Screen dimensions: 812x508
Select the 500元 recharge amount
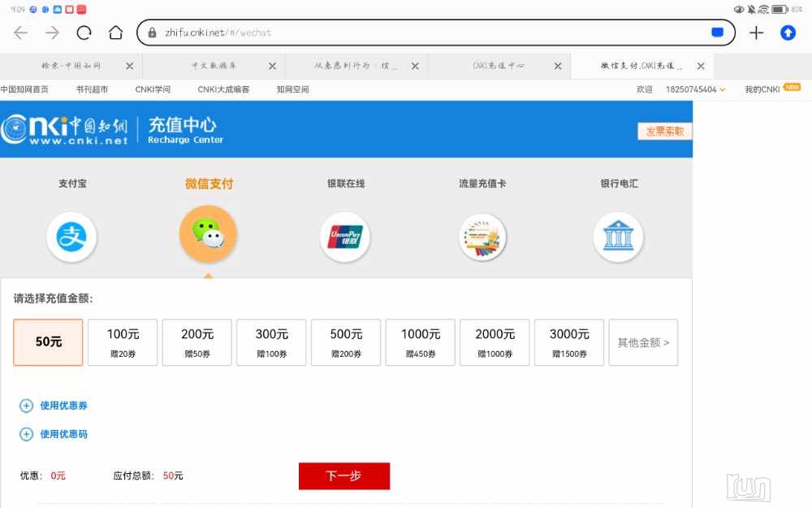click(346, 343)
